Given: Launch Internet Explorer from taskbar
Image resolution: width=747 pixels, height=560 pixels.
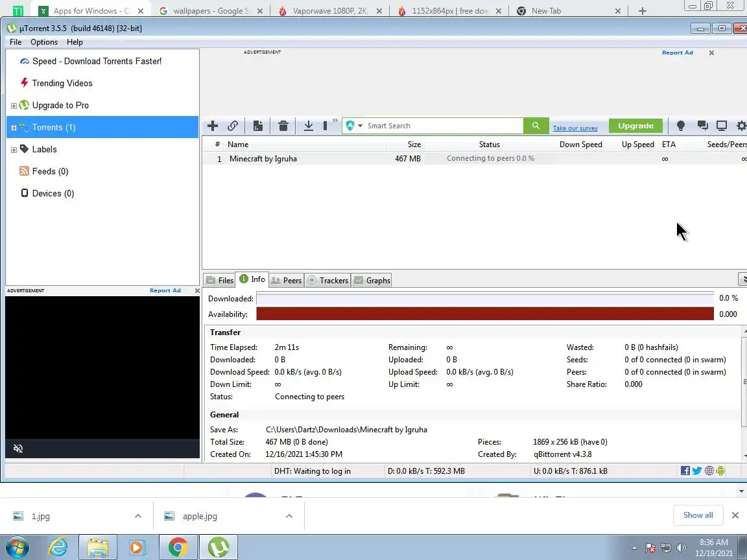Looking at the screenshot, I should click(58, 547).
